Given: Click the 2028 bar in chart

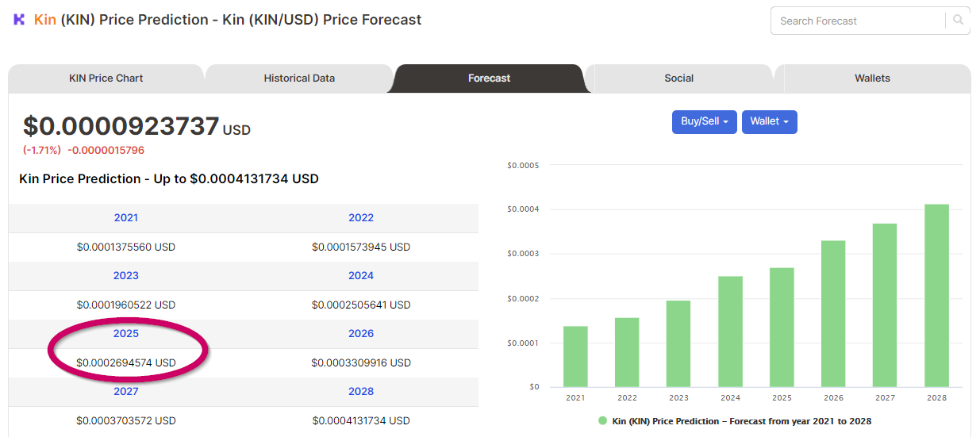Looking at the screenshot, I should click(x=936, y=296).
